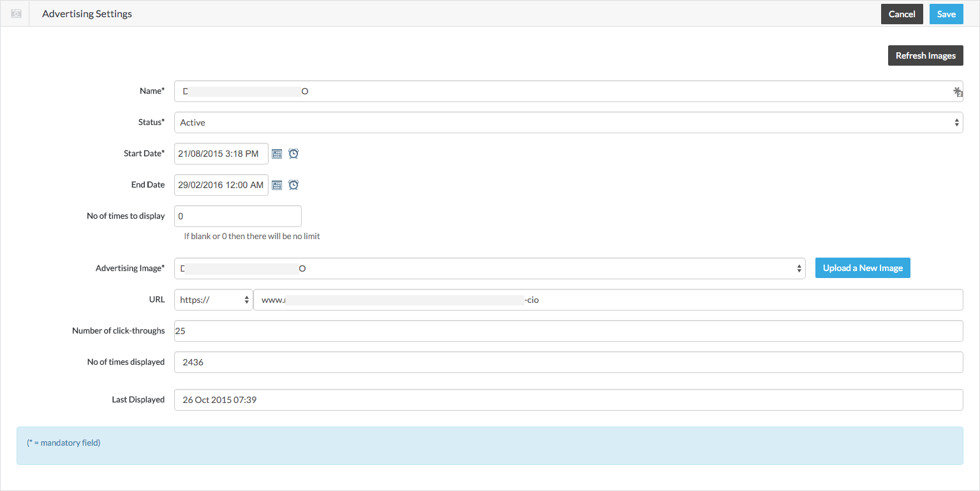This screenshot has height=491, width=980.
Task: Save the advertising settings
Action: (x=946, y=13)
